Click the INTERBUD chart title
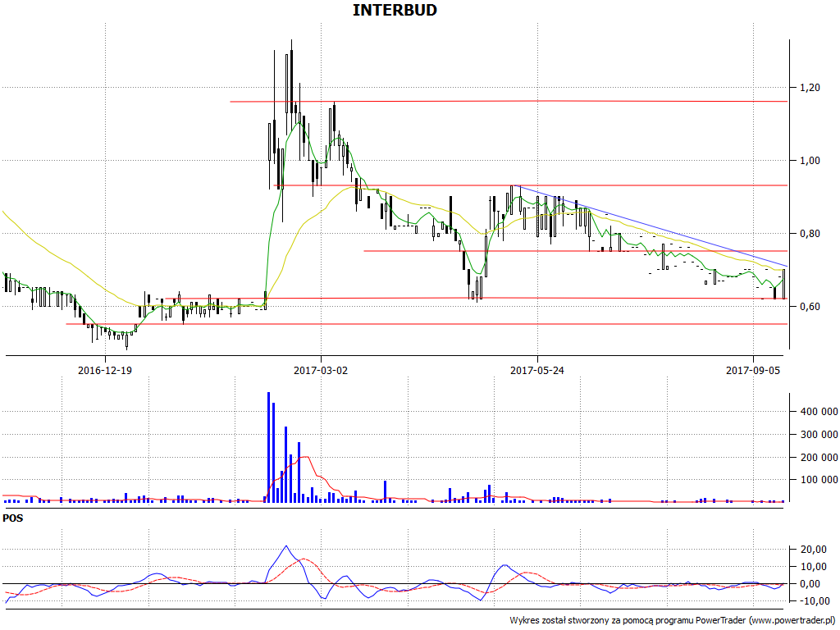Image resolution: width=840 pixels, height=630 pixels. pyautogui.click(x=395, y=10)
